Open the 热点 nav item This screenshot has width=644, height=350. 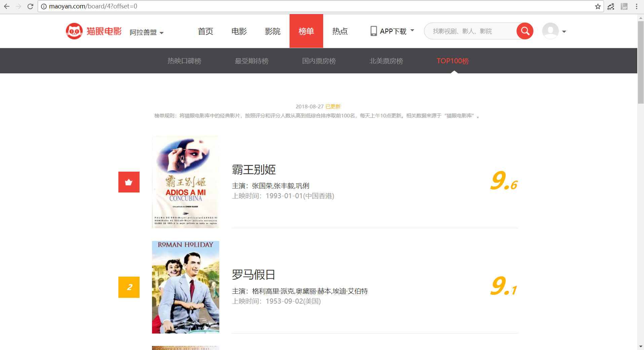tap(340, 31)
